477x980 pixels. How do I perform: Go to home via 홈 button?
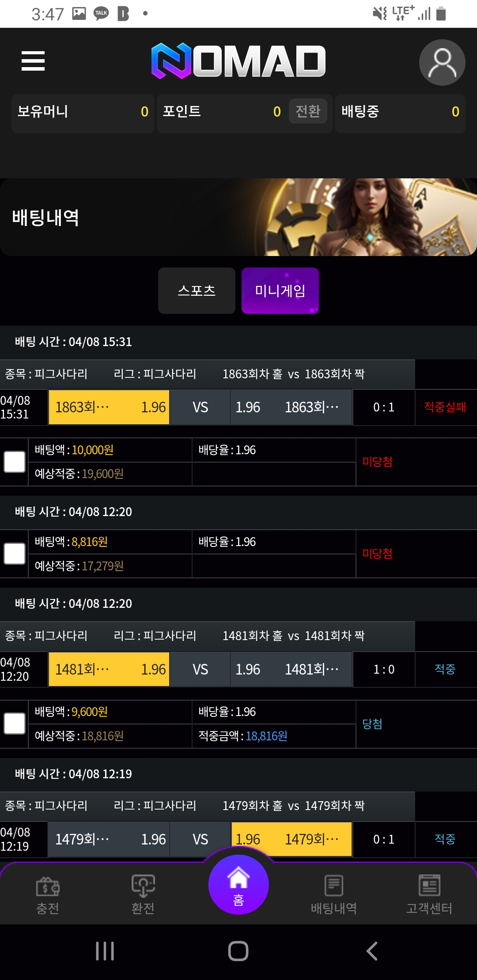(238, 885)
